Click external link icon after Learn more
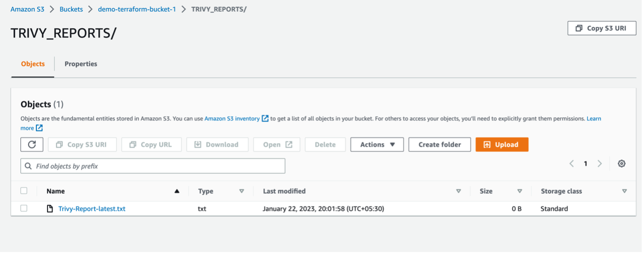 pyautogui.click(x=40, y=128)
